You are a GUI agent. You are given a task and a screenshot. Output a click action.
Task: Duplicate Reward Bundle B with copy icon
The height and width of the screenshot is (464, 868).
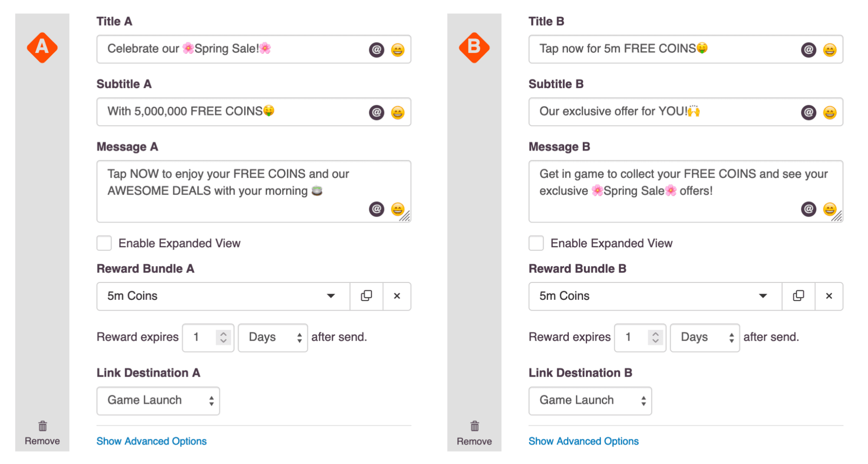pyautogui.click(x=799, y=296)
